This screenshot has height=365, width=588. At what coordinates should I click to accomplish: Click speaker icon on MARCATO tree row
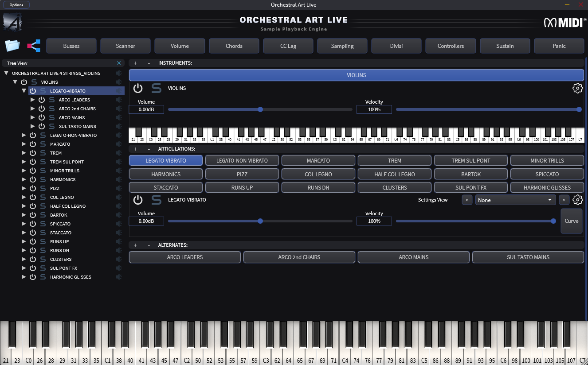click(118, 144)
